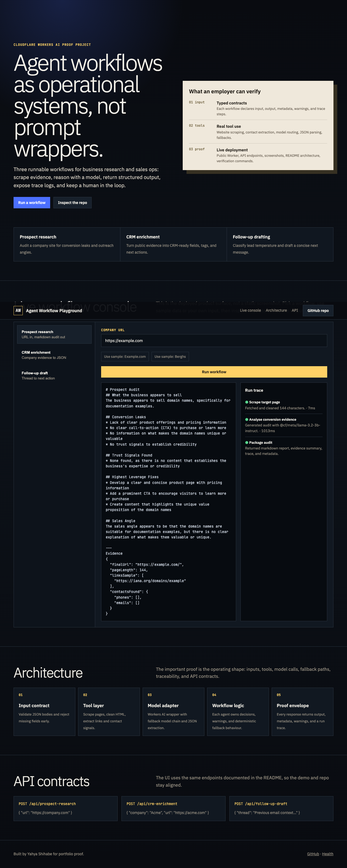
Task: Click the What an employer can verify heading
Action: (x=225, y=91)
